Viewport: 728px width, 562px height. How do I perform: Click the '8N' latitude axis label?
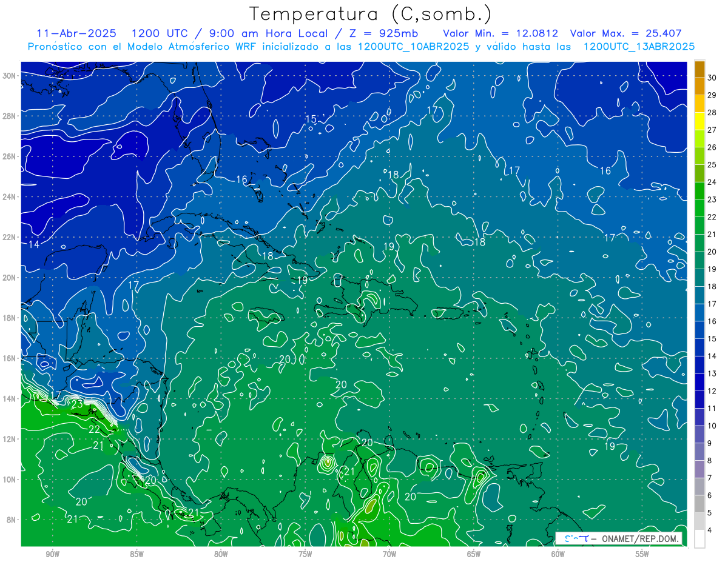pyautogui.click(x=12, y=520)
